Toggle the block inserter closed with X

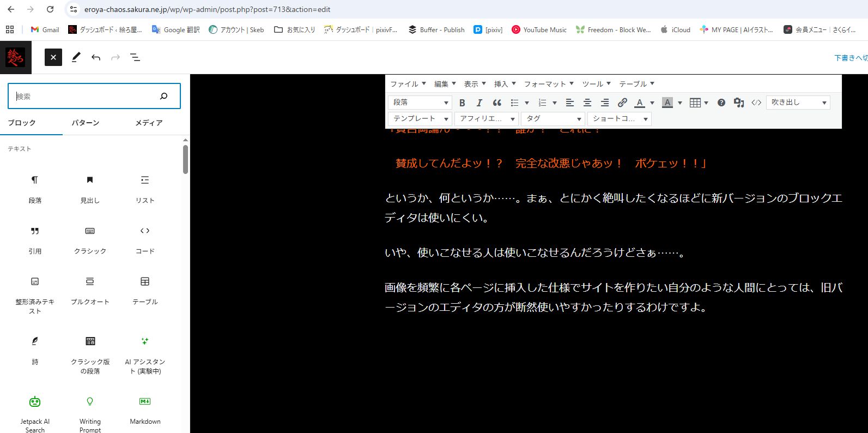click(53, 57)
